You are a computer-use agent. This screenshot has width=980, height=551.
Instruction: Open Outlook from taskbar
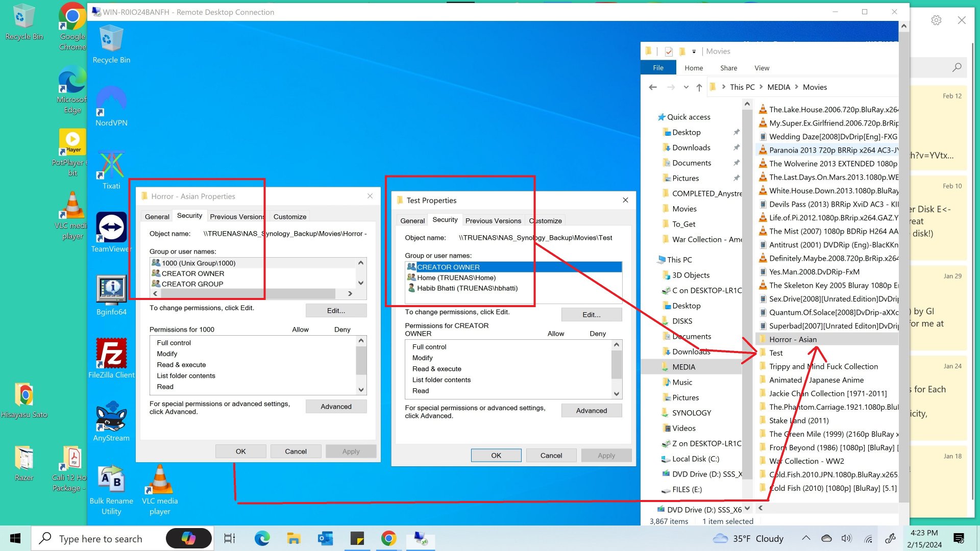coord(326,538)
